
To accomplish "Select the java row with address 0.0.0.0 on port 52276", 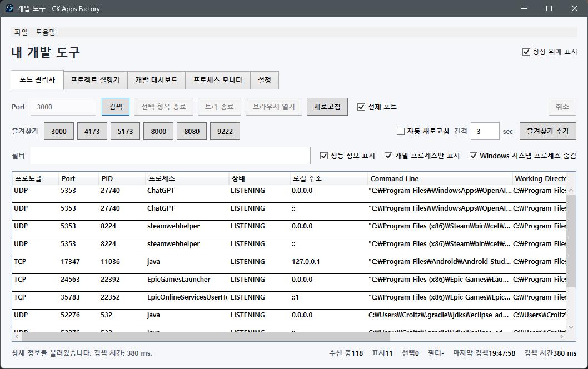I will tap(289, 318).
